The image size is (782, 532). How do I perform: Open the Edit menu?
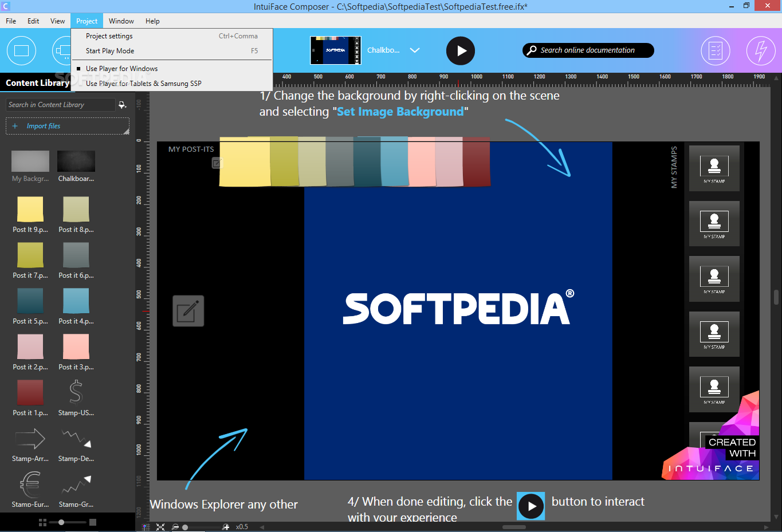coord(33,21)
